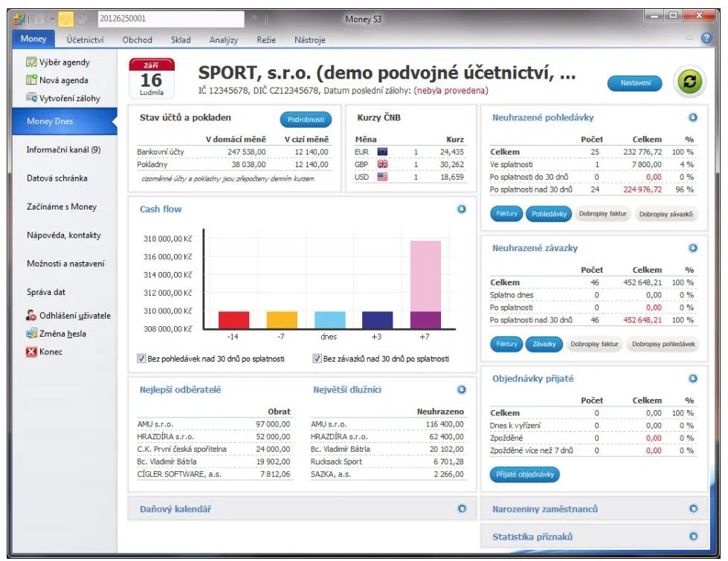Viewport: 728px width, 561px height.
Task: Collapse Objednávky přijaté panel
Action: point(693,379)
